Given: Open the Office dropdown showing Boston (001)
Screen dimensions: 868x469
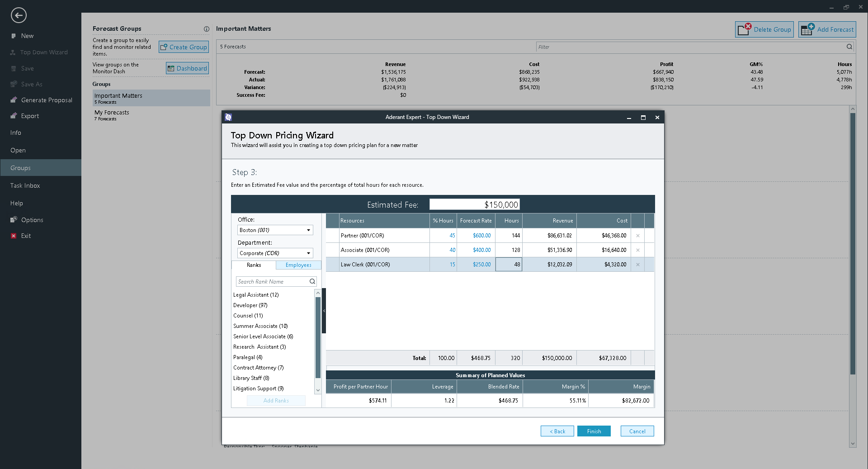Looking at the screenshot, I should [308, 230].
